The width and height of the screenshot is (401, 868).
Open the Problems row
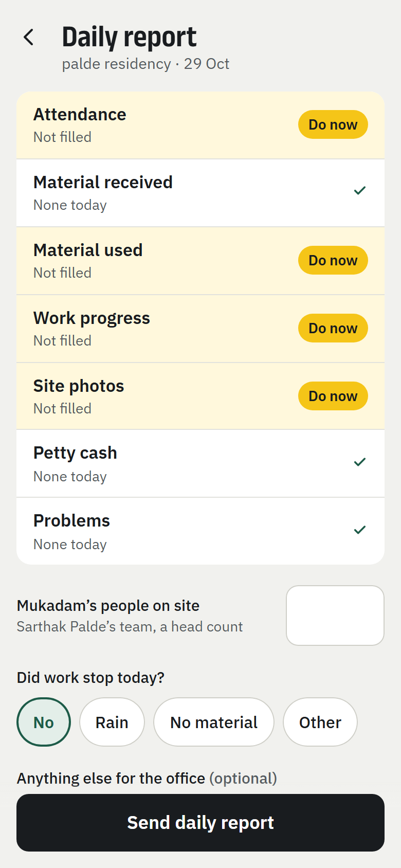200,531
